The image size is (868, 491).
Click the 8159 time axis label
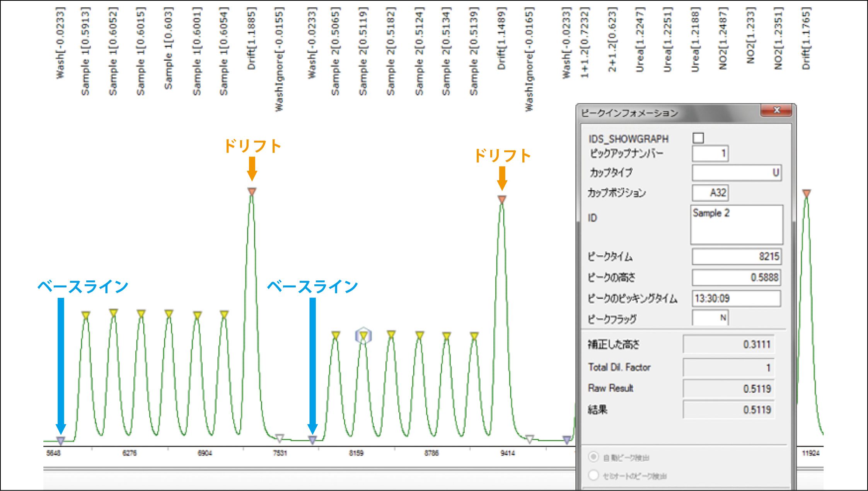click(x=356, y=453)
